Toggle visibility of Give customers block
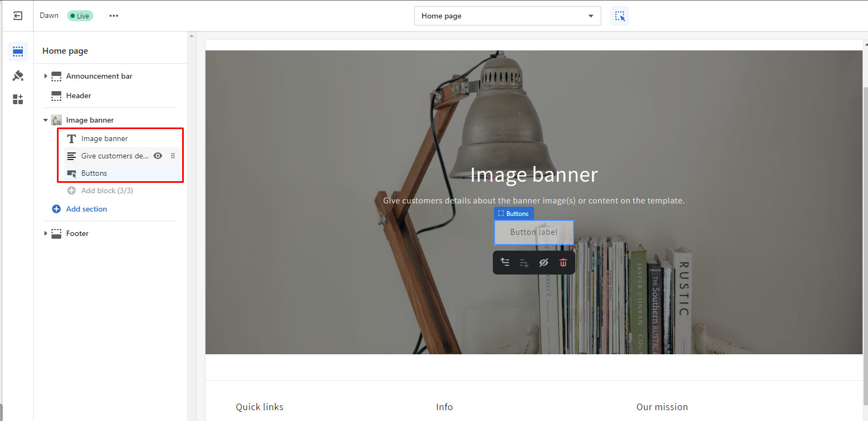868x421 pixels. pos(158,156)
